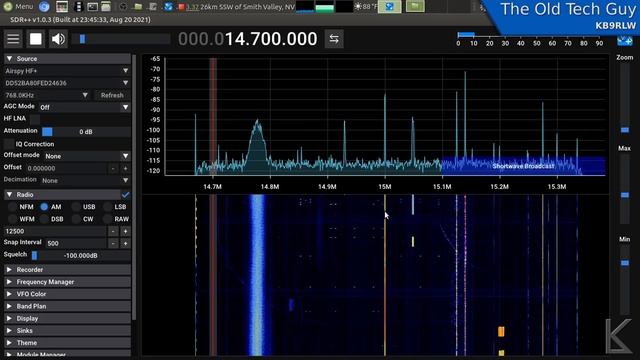Stop the SDR with the square button

[x=36, y=39]
